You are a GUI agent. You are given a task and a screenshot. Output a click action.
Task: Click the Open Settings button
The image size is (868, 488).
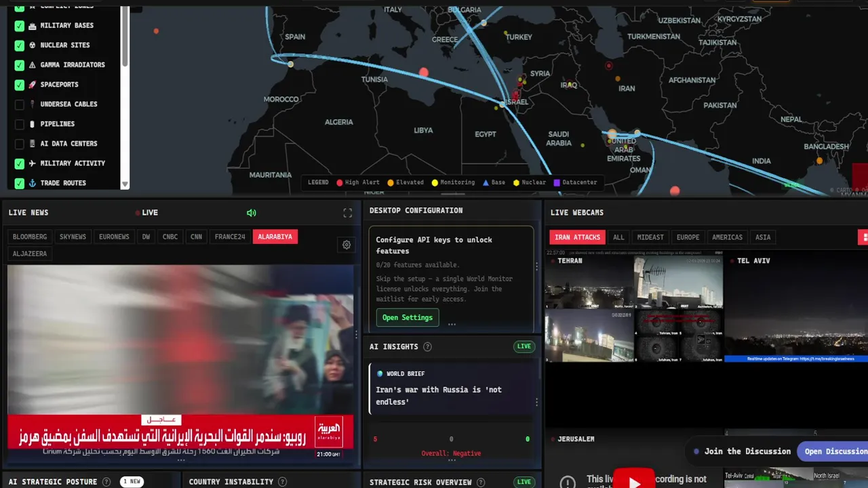click(408, 318)
